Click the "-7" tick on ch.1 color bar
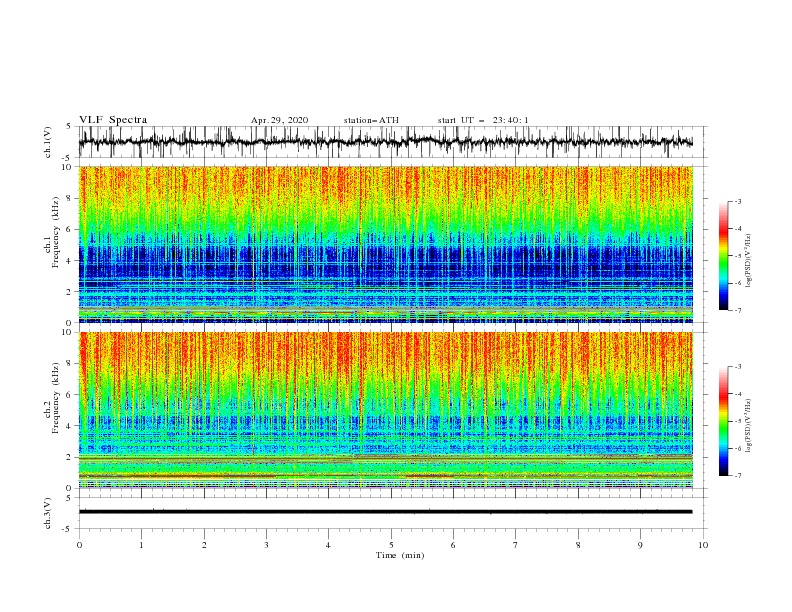Image resolution: width=792 pixels, height=612 pixels. pos(738,310)
